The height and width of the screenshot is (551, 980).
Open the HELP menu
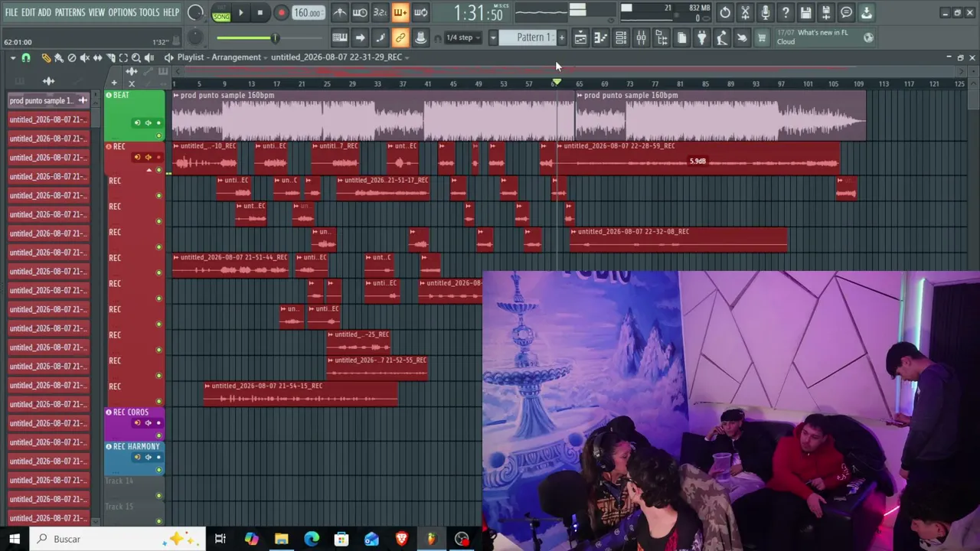click(171, 12)
